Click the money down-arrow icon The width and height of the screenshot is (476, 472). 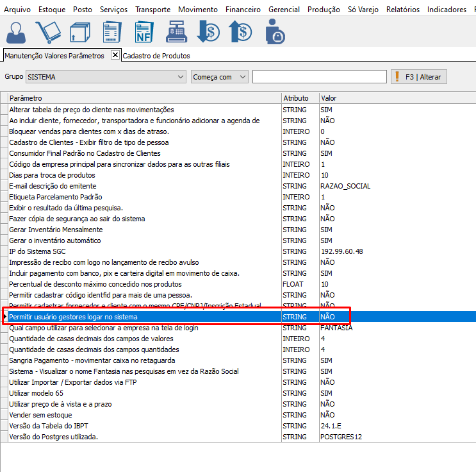coord(208,31)
